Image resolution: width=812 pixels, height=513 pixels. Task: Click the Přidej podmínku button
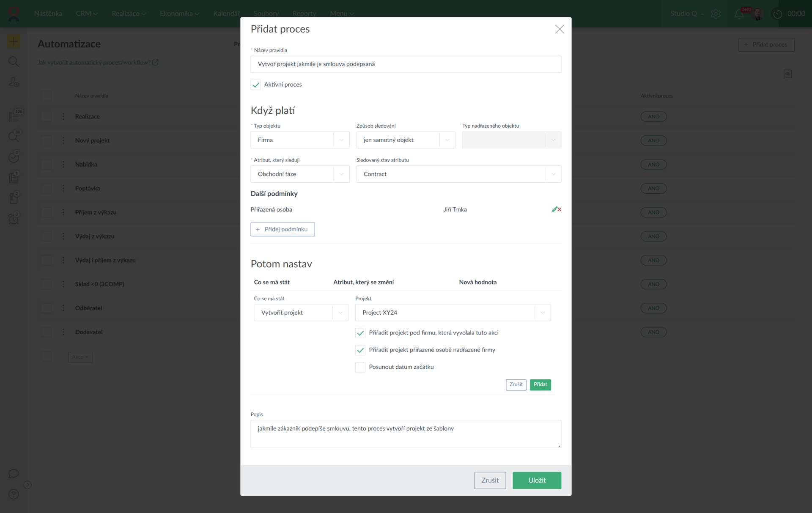point(283,229)
